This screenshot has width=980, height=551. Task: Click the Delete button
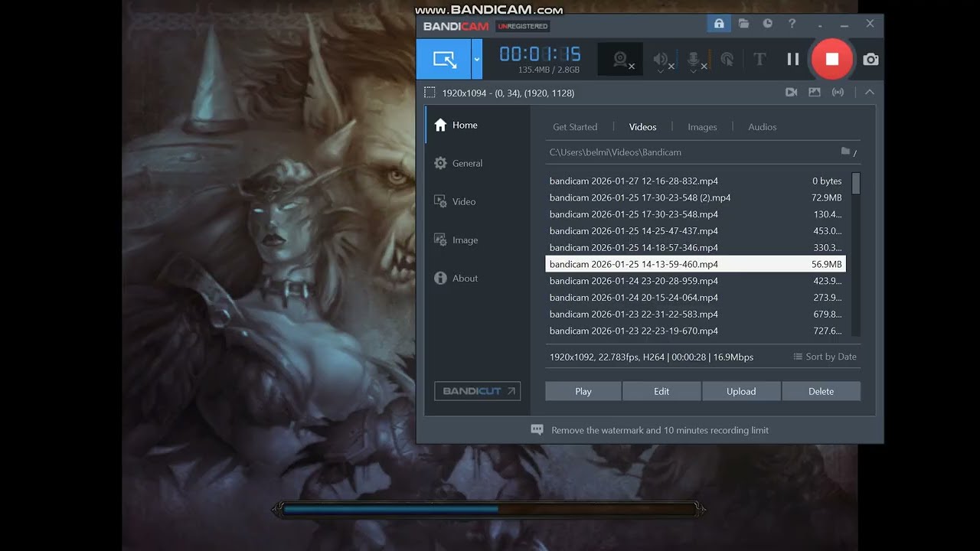(x=821, y=391)
